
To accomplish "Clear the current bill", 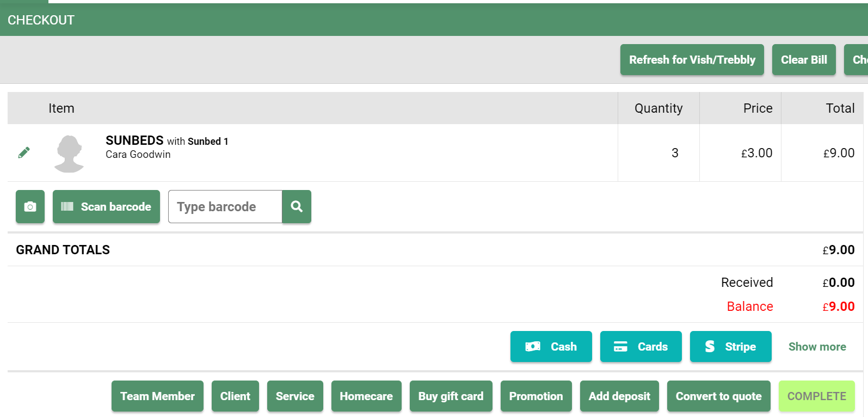I will [803, 60].
